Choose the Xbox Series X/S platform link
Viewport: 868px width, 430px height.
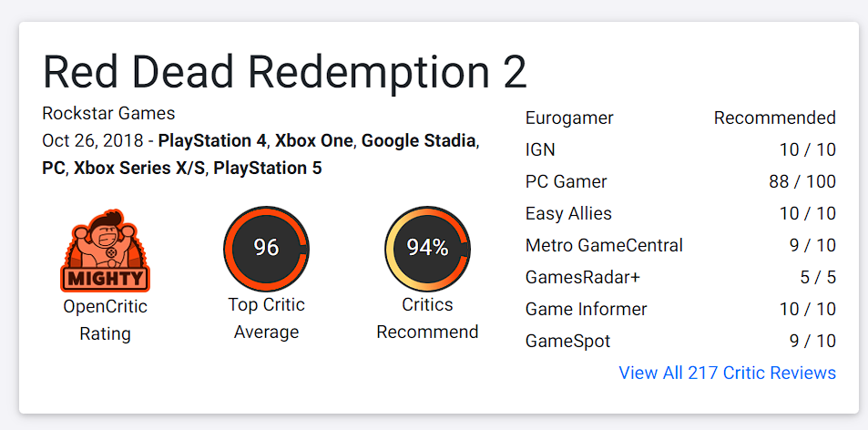click(x=138, y=169)
